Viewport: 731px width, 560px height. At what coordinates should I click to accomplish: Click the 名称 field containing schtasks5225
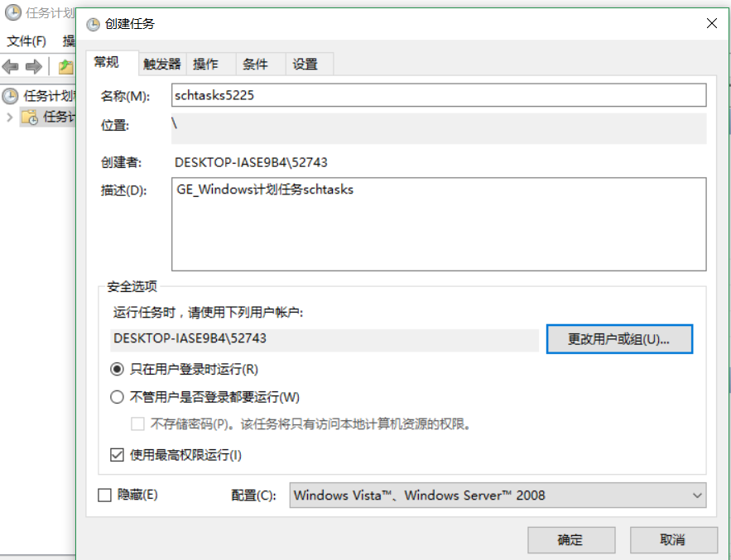[x=439, y=95]
